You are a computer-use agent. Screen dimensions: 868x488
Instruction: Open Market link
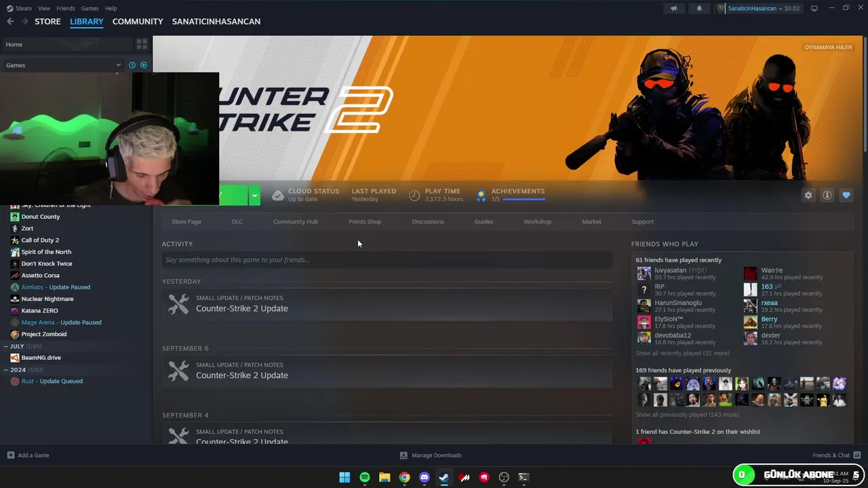point(591,222)
